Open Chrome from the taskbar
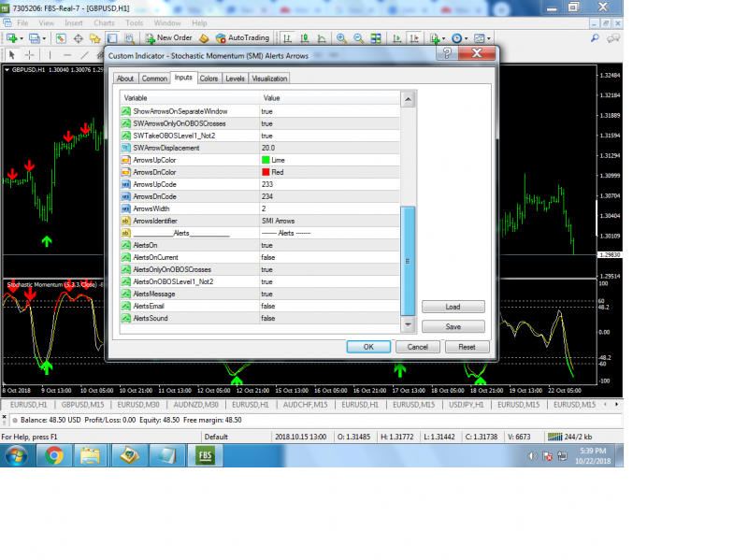 pos(54,456)
